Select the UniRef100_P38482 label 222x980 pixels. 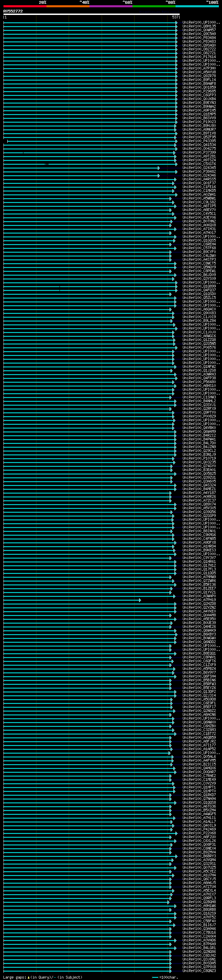199,172
